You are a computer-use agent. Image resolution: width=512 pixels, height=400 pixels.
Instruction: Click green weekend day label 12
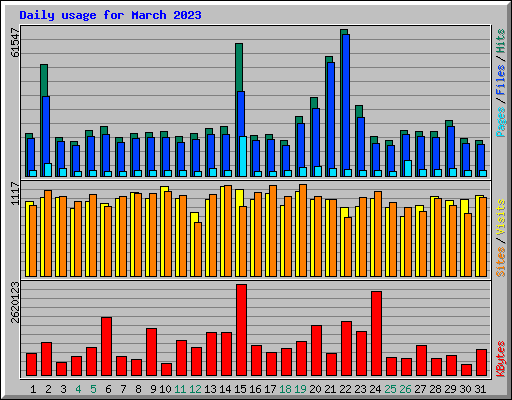(195, 389)
